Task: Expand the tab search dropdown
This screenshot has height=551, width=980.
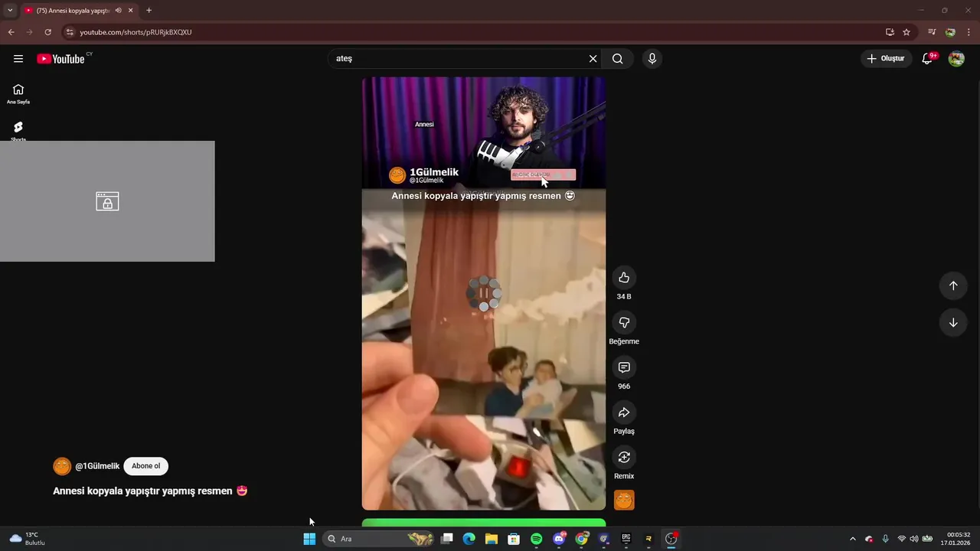Action: tap(10, 11)
